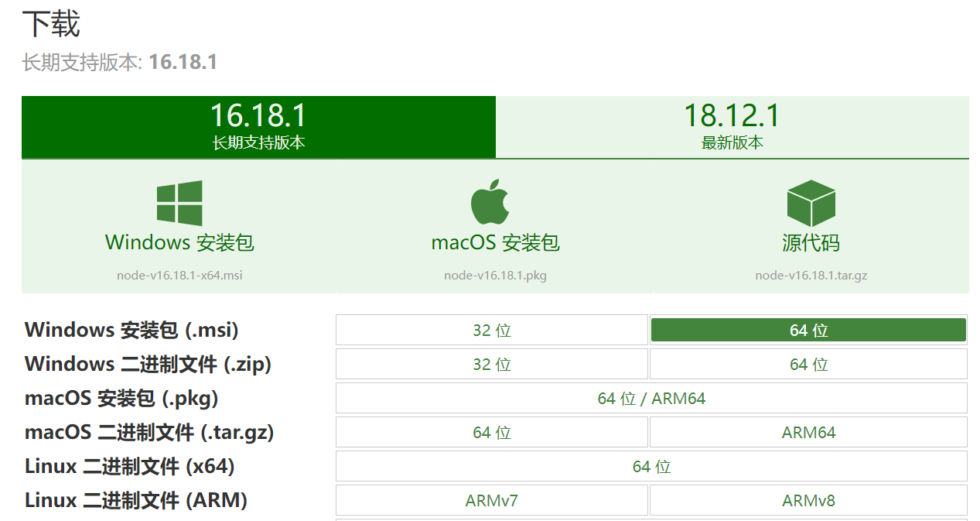This screenshot has width=980, height=521.
Task: Switch to 18.12.1 最新版本 tab
Action: pyautogui.click(x=732, y=127)
